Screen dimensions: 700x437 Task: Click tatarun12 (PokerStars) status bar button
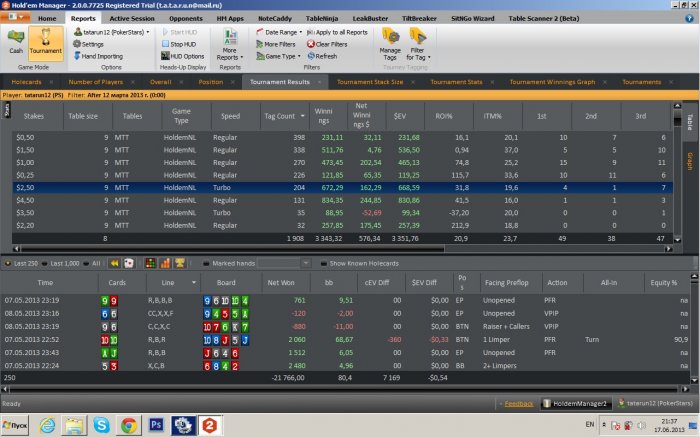[x=655, y=404]
